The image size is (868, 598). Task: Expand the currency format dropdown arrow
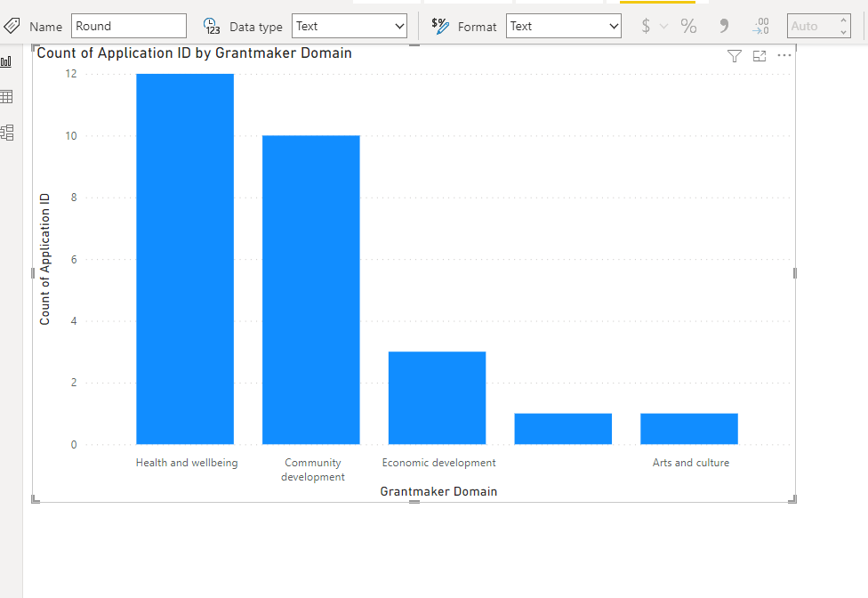click(663, 26)
